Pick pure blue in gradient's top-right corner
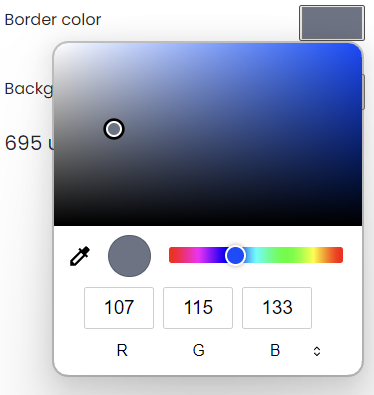 tap(357, 47)
